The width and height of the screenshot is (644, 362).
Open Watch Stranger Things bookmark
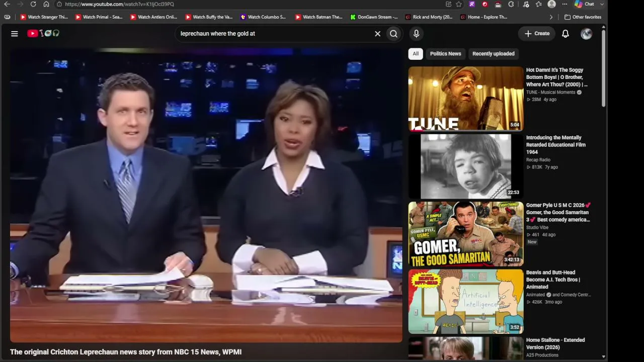[44, 17]
